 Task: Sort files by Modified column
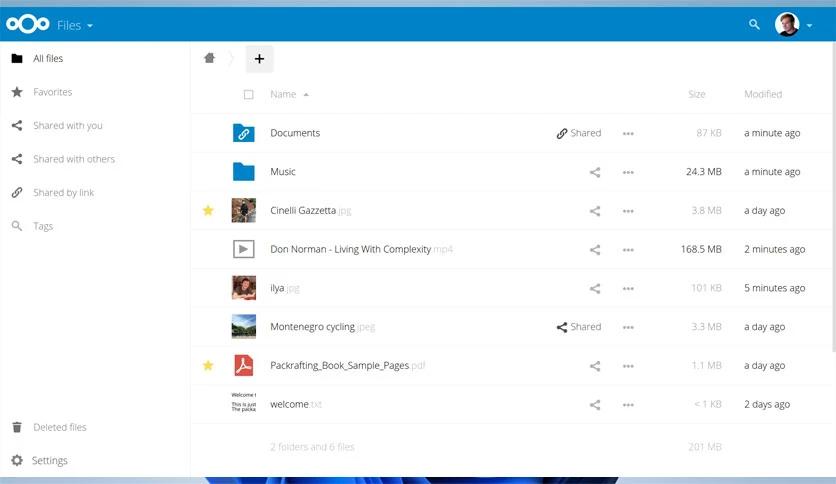pos(763,94)
